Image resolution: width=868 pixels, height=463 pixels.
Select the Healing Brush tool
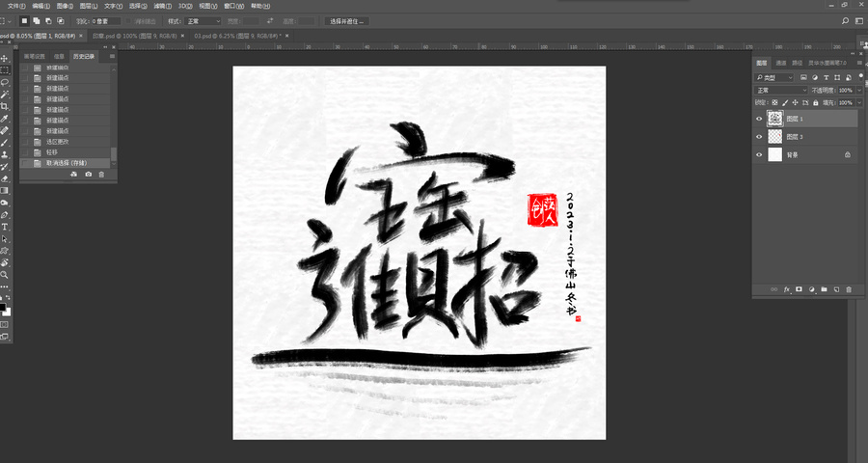(x=5, y=131)
